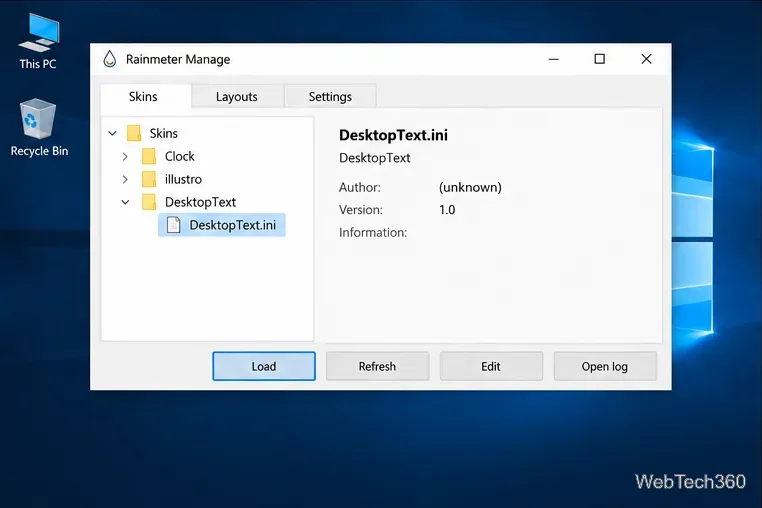Image resolution: width=762 pixels, height=508 pixels.
Task: Click the Edit button
Action: coord(491,366)
